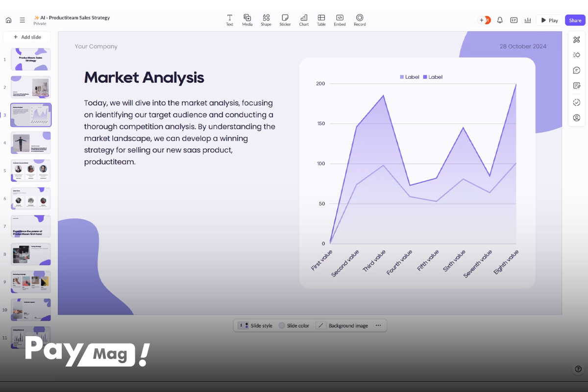The image size is (588, 392).
Task: Select the 'Your Company' header text
Action: pos(96,47)
